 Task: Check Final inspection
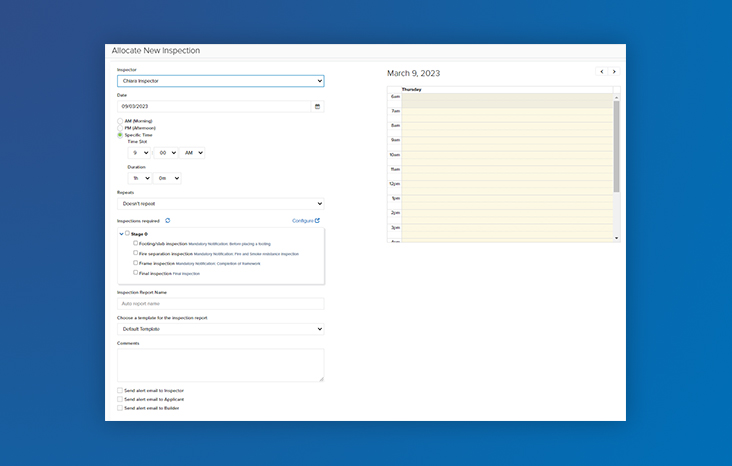135,272
